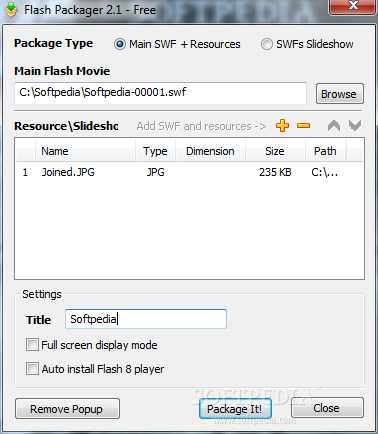Screen dimensions: 378x434
Task: Select Main SWF + Resources radio button
Action: tap(120, 44)
